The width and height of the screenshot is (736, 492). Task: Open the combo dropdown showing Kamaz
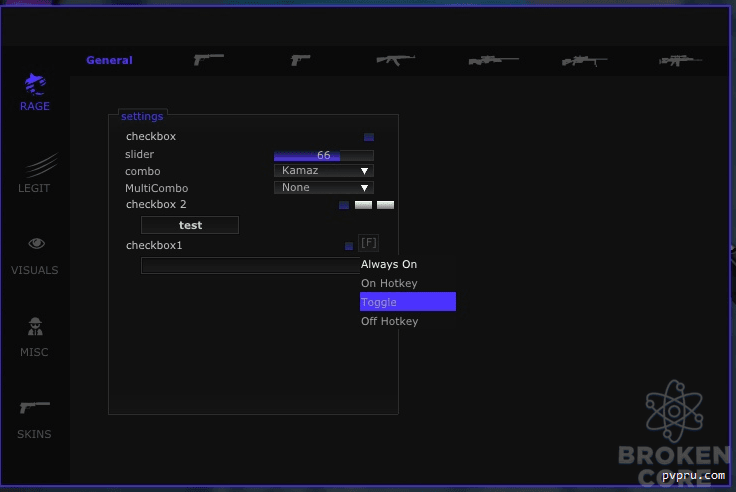pos(324,170)
